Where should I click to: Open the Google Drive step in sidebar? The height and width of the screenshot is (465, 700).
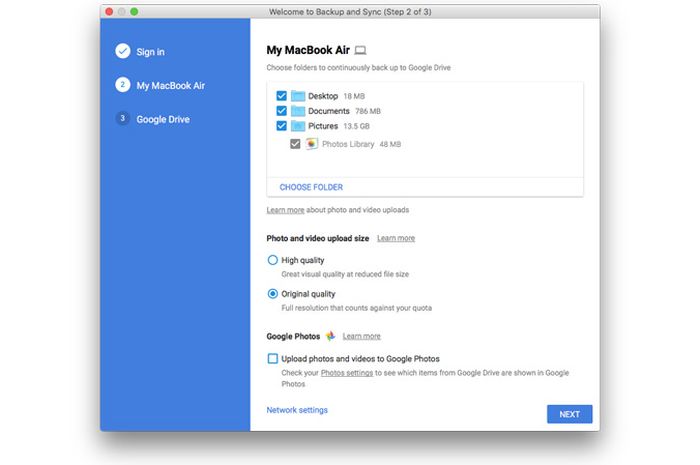point(162,119)
